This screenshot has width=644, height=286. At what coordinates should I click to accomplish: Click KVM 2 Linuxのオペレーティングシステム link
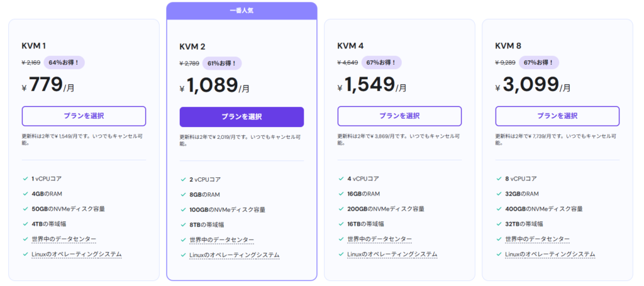[x=234, y=255]
